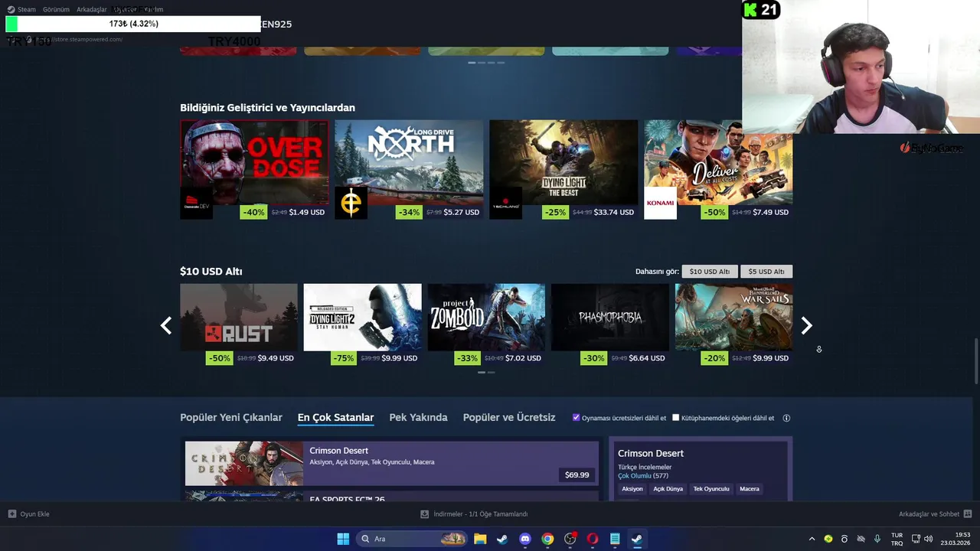Image resolution: width=980 pixels, height=551 pixels.
Task: Show next games with right carousel arrow
Action: [x=806, y=326]
